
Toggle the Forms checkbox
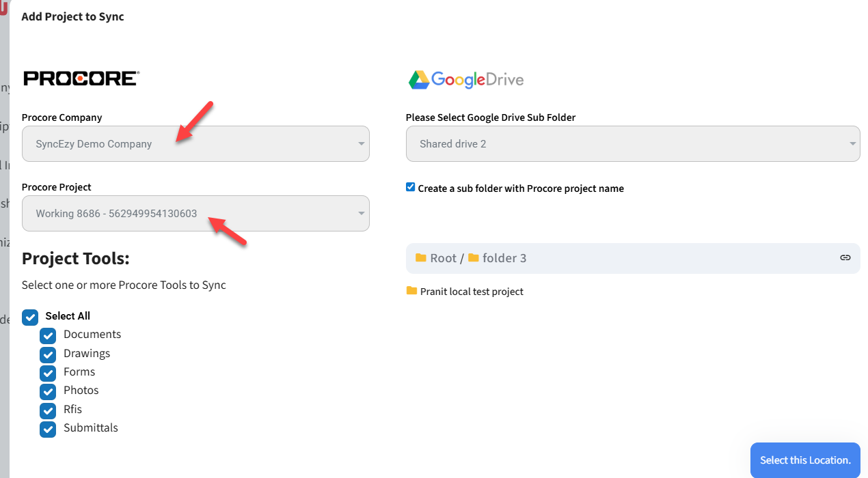(x=48, y=373)
